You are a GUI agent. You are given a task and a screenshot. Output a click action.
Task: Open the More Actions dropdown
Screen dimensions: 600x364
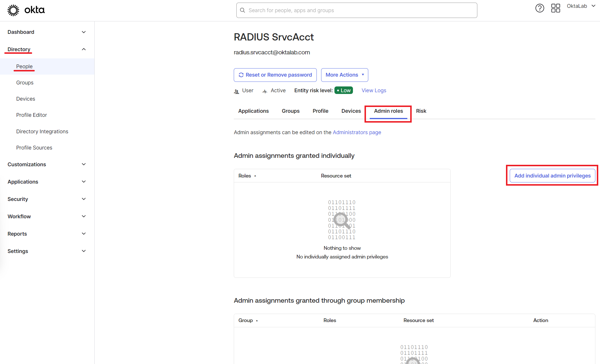pyautogui.click(x=344, y=75)
